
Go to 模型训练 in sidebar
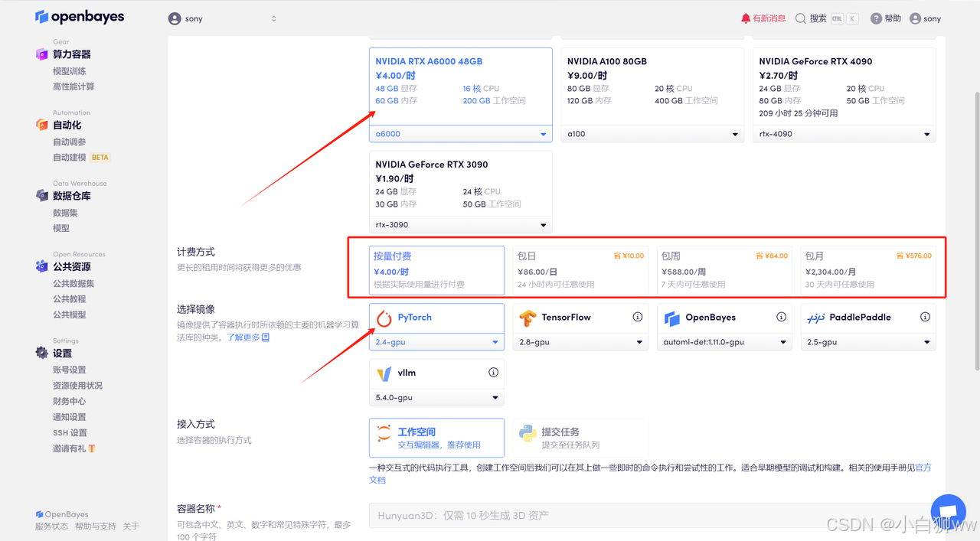69,71
